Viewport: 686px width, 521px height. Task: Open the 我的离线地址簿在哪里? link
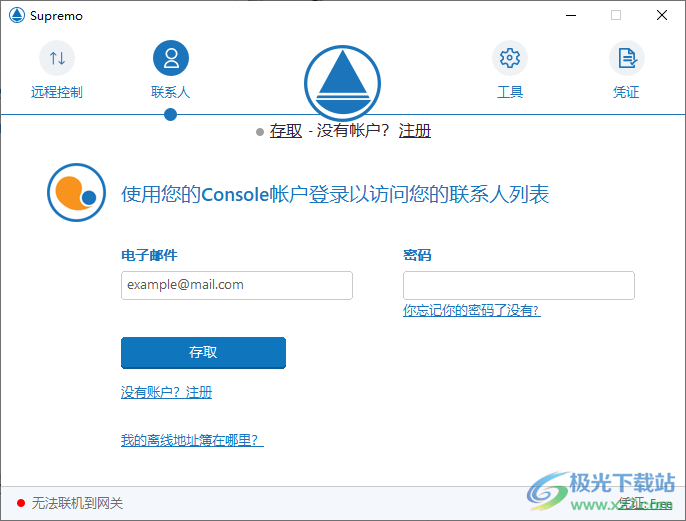tap(192, 440)
